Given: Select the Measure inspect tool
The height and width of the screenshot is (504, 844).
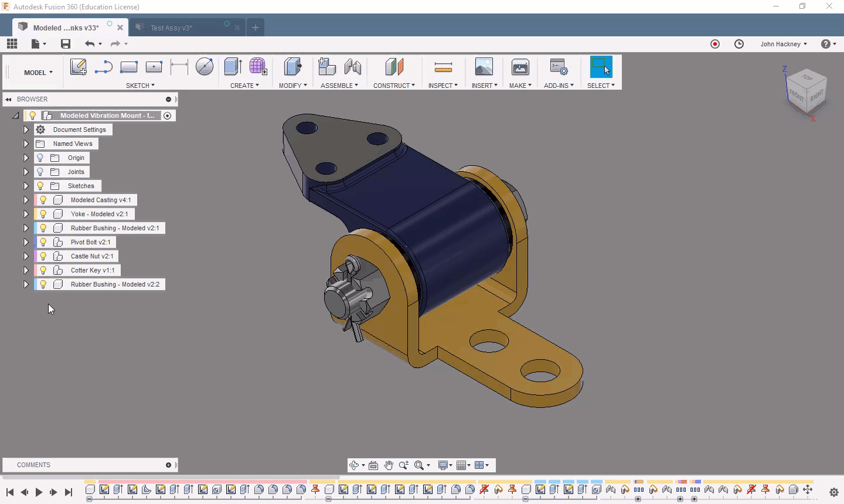Looking at the screenshot, I should click(x=443, y=67).
